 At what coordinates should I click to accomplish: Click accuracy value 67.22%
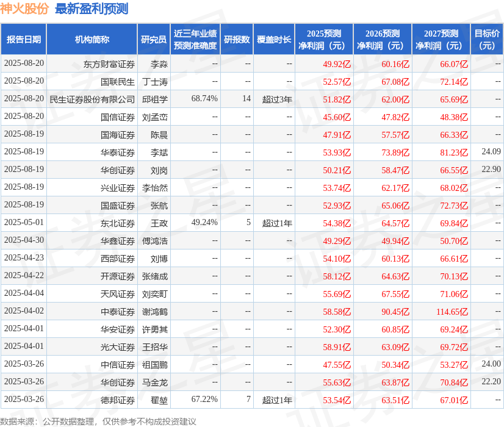tap(204, 399)
